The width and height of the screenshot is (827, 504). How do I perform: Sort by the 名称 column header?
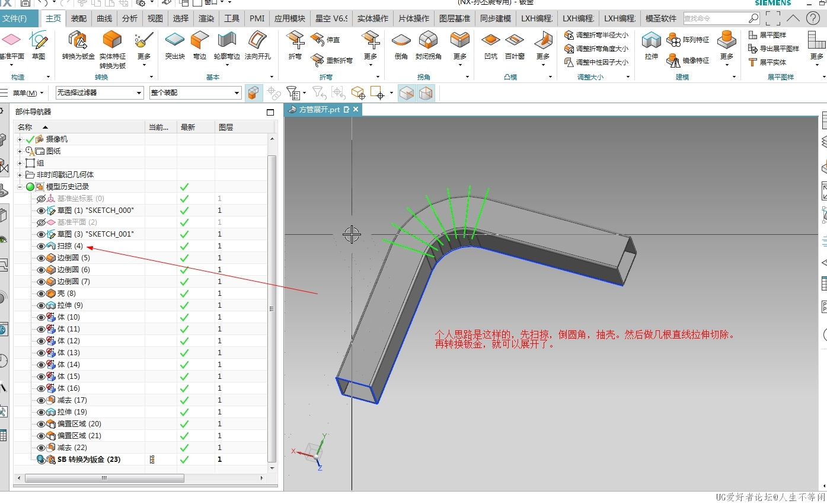(x=80, y=127)
